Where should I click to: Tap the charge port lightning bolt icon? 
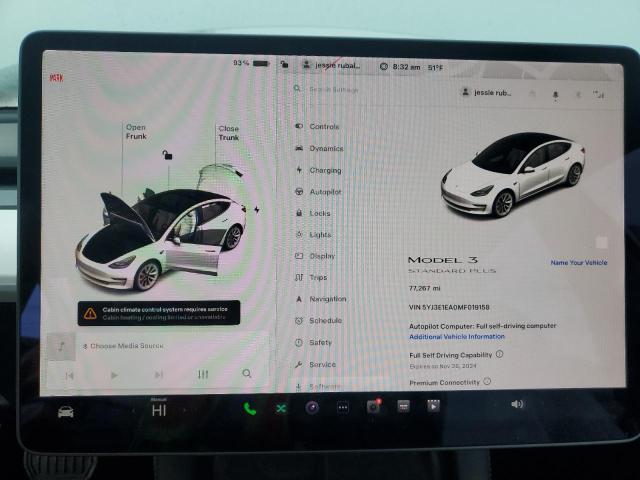tap(257, 209)
